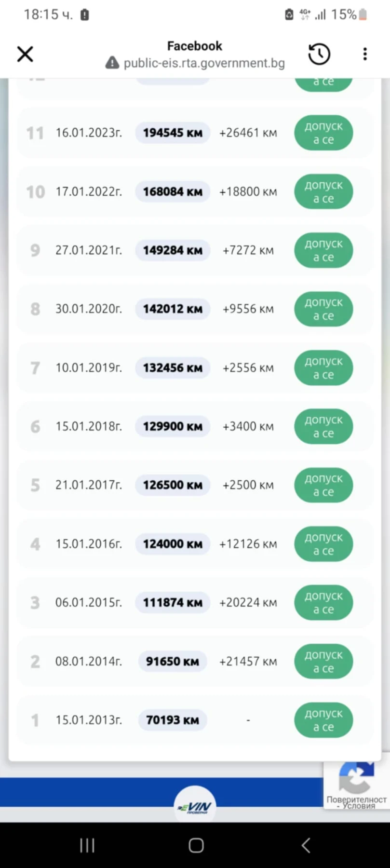The image size is (390, 868).
Task: Tap the reCAPTCHA badge icon
Action: tap(356, 777)
